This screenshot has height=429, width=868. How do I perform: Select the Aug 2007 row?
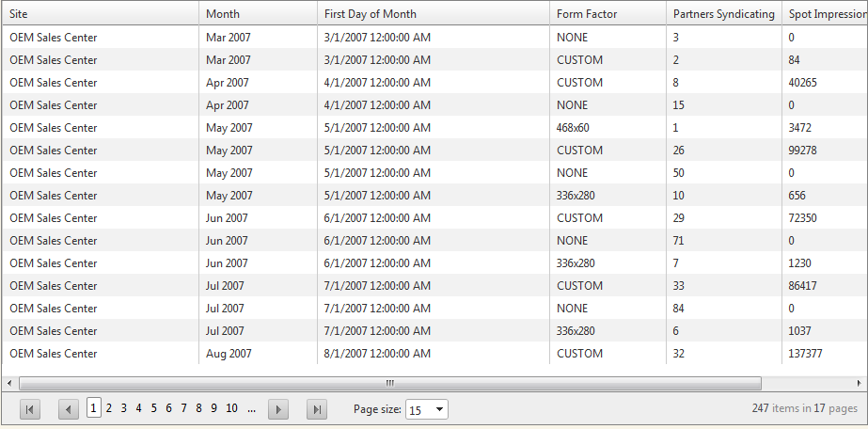(x=229, y=354)
